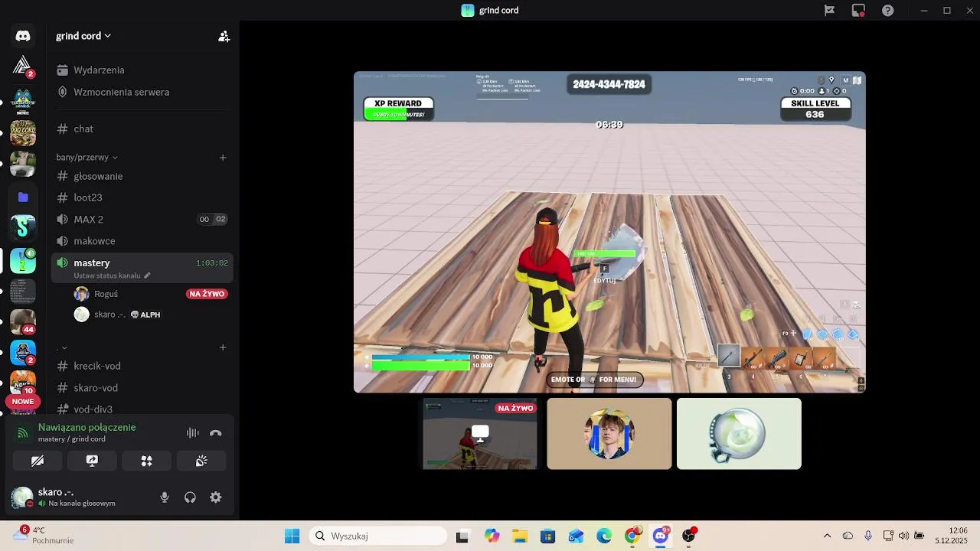The image size is (980, 551).
Task: Open Microsoft Edge from the taskbar
Action: point(604,536)
